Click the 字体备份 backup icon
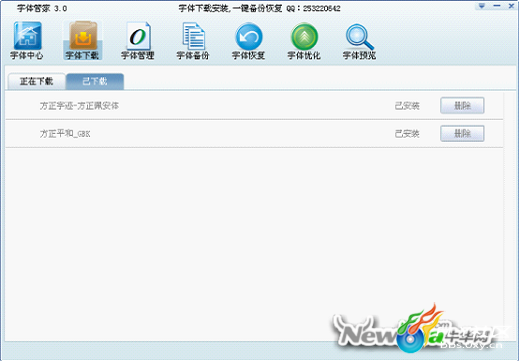 click(x=193, y=41)
